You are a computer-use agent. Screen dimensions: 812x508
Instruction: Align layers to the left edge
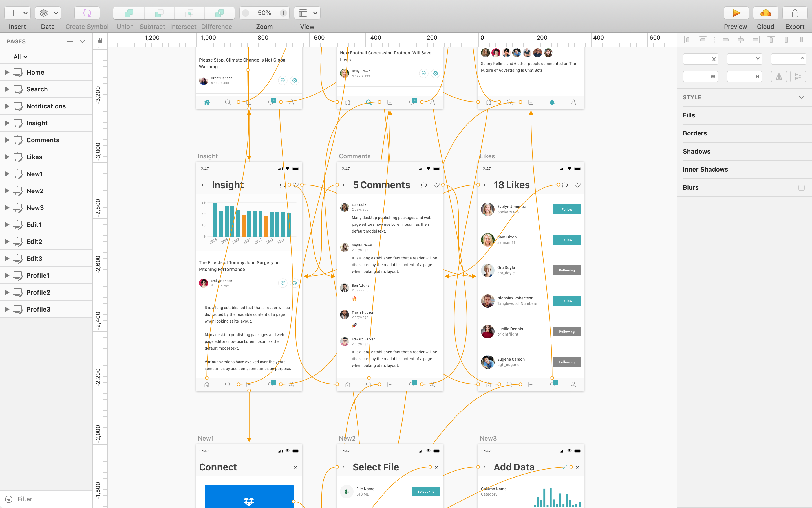(725, 40)
